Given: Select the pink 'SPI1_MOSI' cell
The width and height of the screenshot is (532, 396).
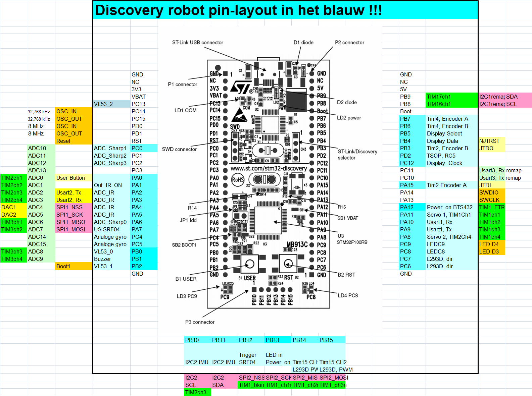Looking at the screenshot, I should tap(74, 229).
